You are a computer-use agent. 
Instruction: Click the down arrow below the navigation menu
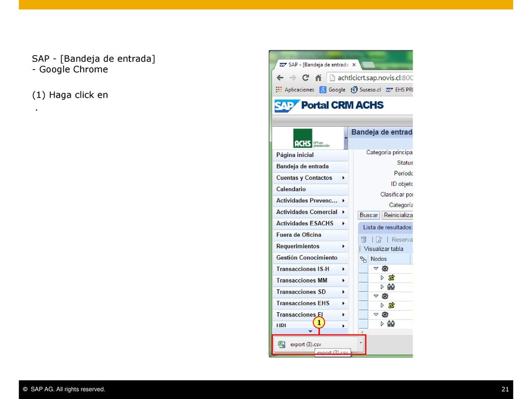pyautogui.click(x=311, y=331)
